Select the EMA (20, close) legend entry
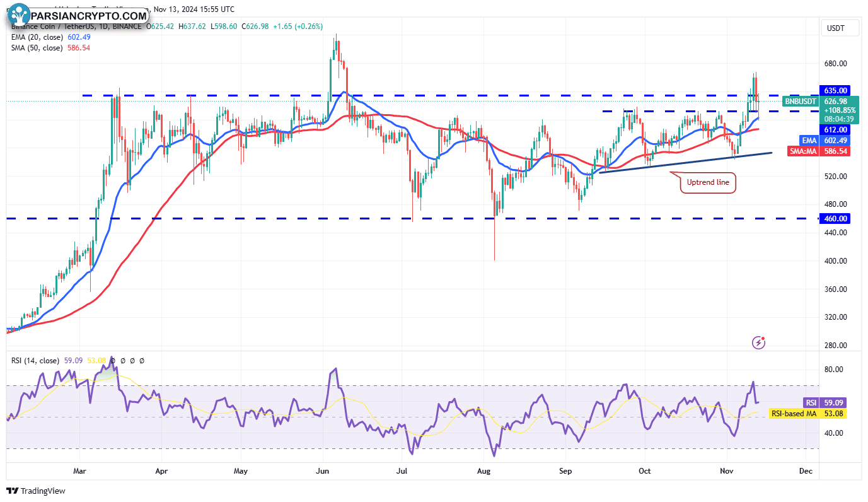 pos(37,37)
